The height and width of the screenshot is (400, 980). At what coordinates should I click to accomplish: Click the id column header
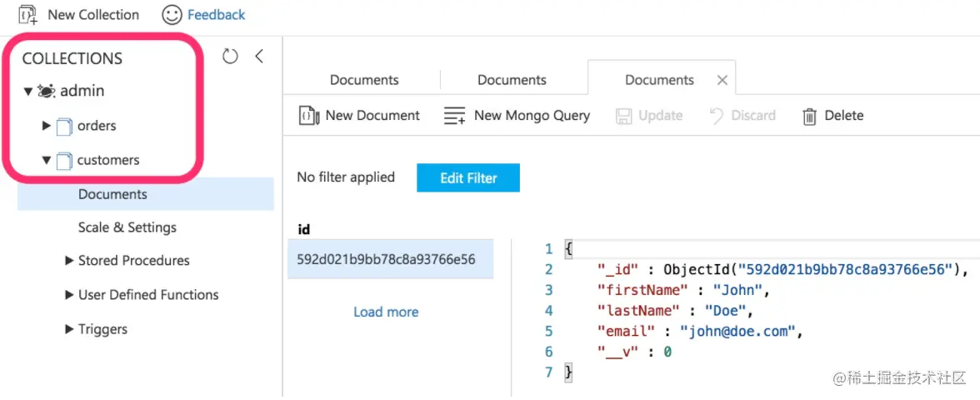click(x=304, y=229)
